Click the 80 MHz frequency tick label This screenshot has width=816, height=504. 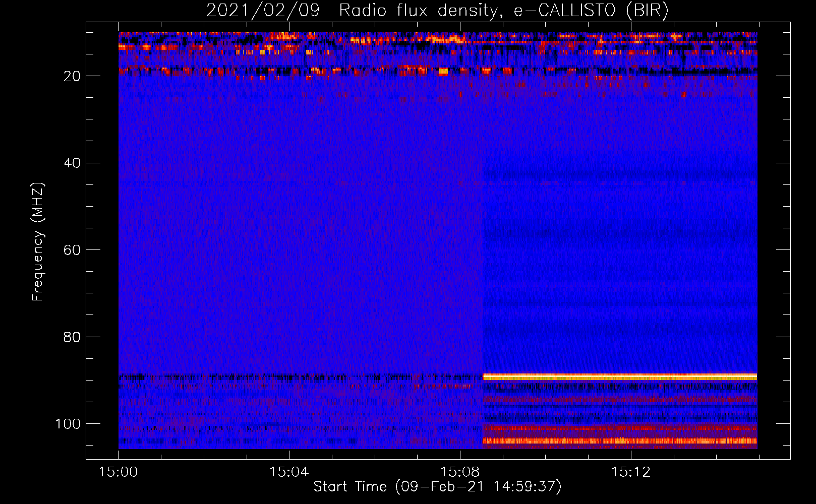pyautogui.click(x=72, y=337)
